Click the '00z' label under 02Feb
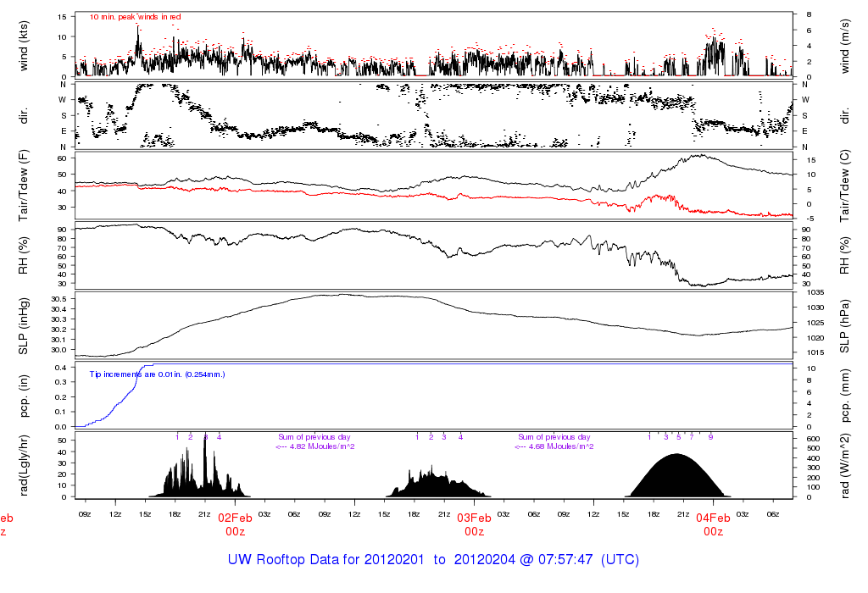The width and height of the screenshot is (868, 593). 236,532
